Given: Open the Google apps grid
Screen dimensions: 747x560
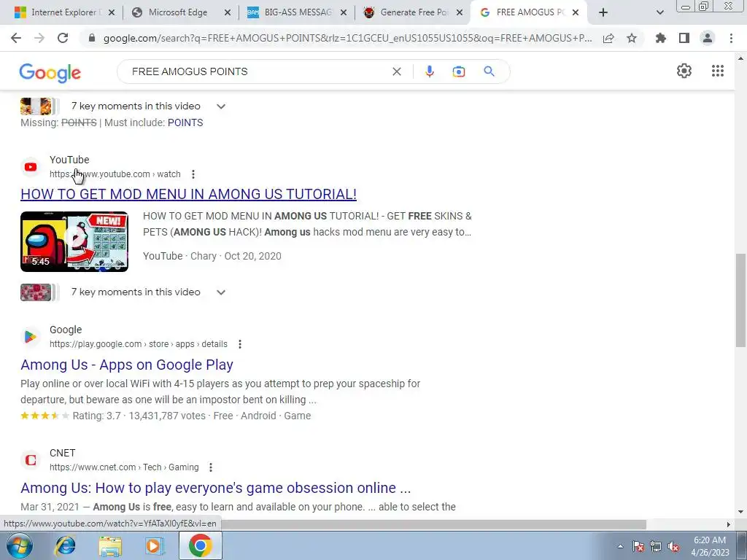Looking at the screenshot, I should [718, 71].
